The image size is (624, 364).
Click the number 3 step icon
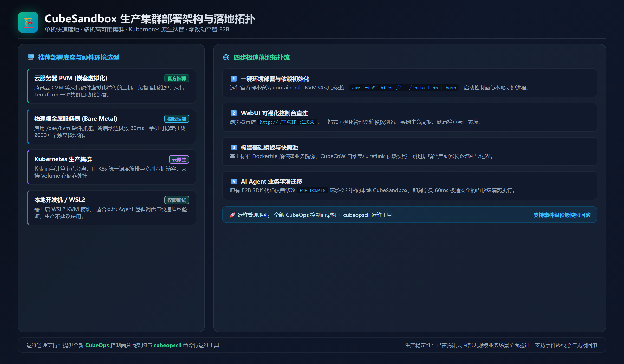click(x=233, y=147)
